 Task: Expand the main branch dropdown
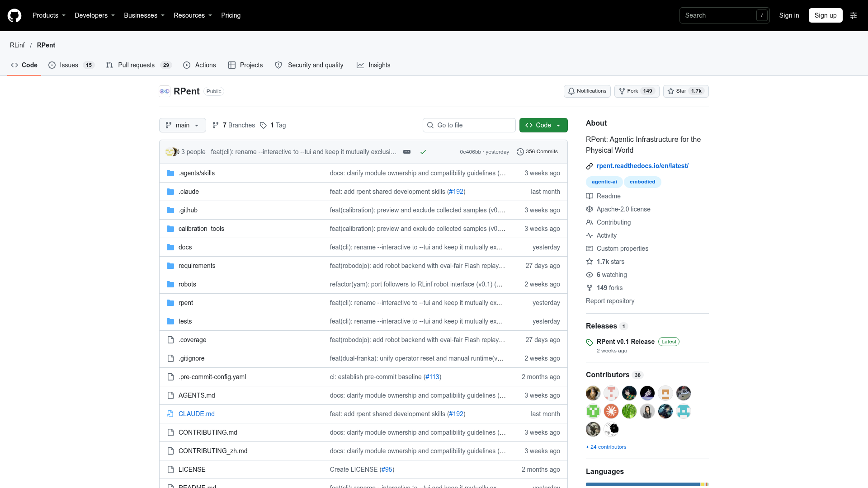coord(183,125)
